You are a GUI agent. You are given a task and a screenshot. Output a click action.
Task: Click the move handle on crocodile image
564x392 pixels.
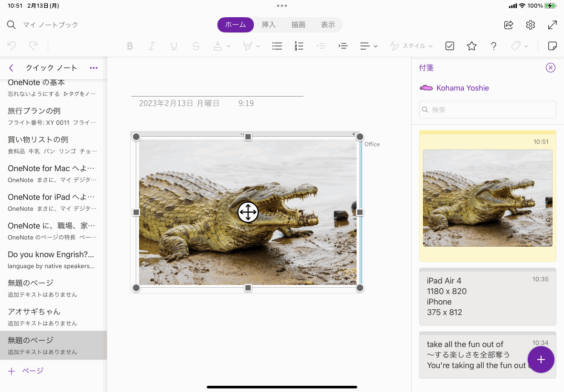(248, 212)
